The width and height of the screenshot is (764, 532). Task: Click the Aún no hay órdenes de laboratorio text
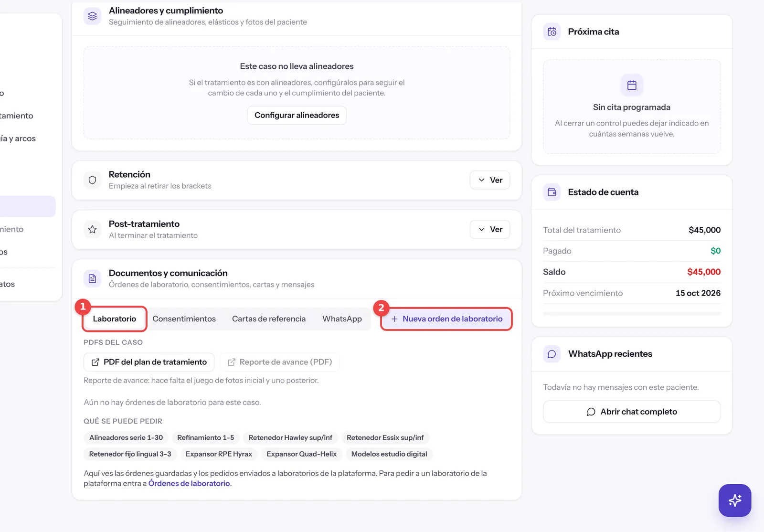pos(172,403)
